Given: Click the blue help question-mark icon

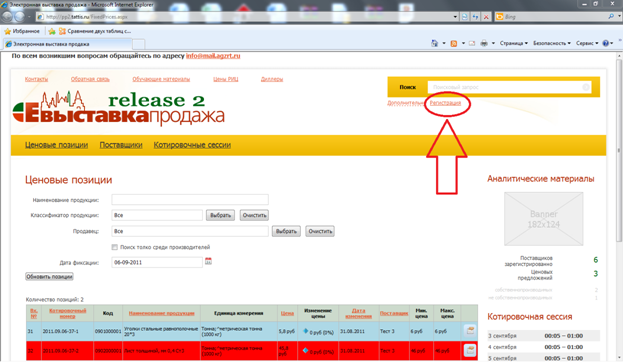Looking at the screenshot, I should pyautogui.click(x=606, y=43).
